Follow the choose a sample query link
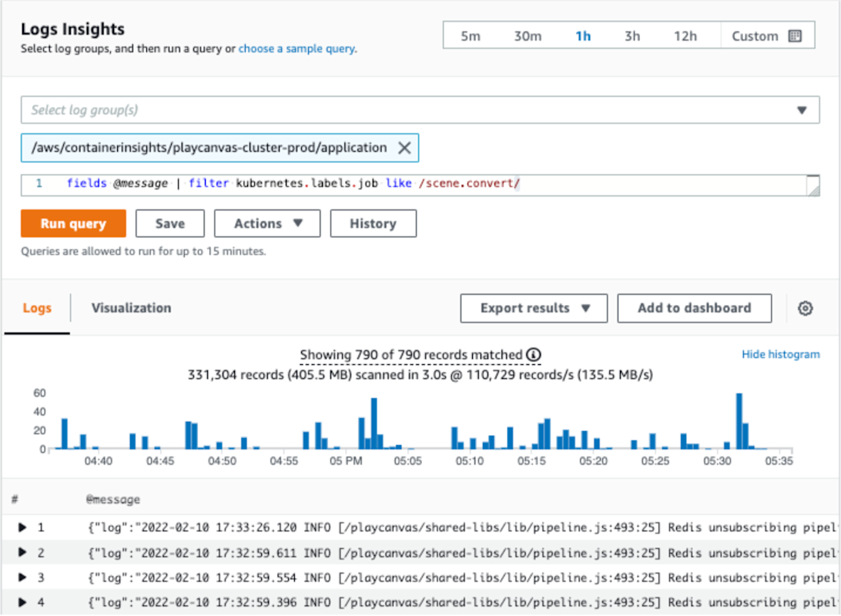 tap(297, 49)
